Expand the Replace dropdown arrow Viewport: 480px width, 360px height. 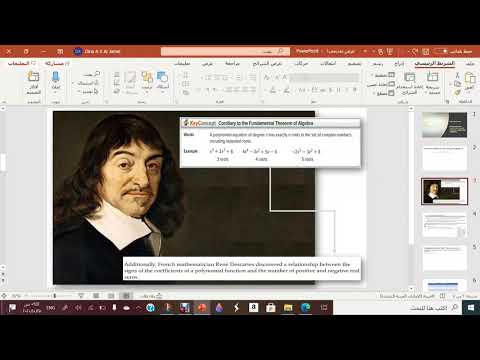click(x=74, y=82)
